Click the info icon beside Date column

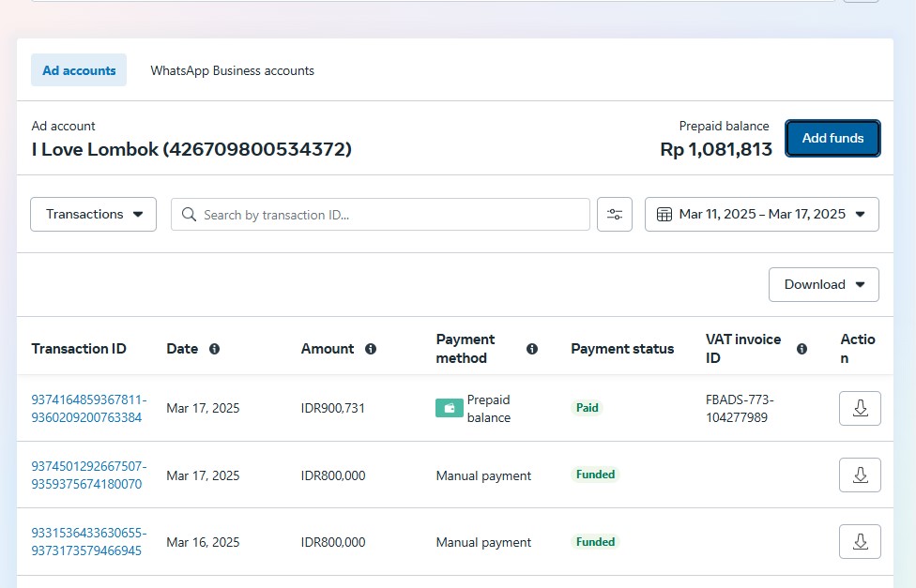(x=214, y=349)
